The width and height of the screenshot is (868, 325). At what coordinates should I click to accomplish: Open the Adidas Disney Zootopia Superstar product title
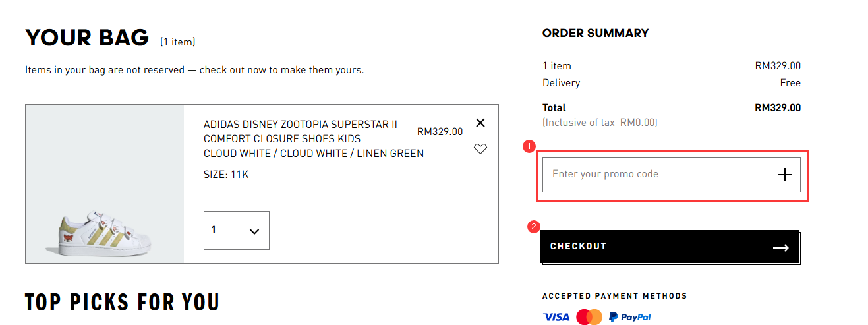pyautogui.click(x=301, y=125)
